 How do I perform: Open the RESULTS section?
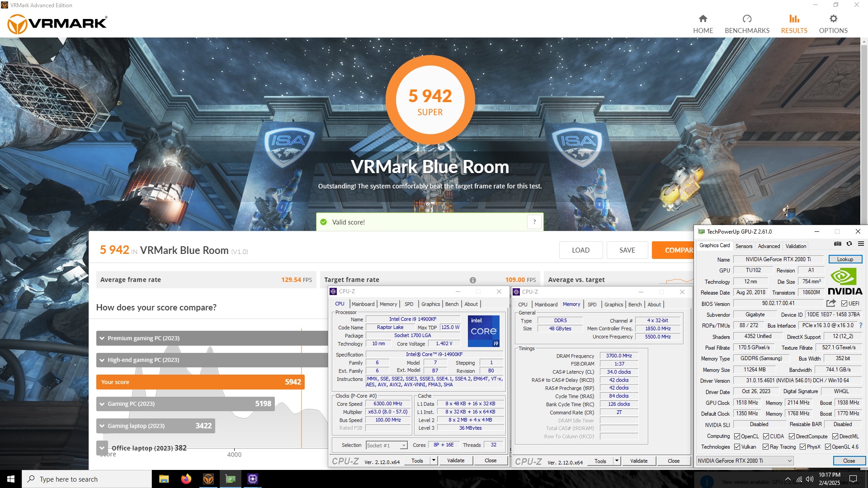click(794, 24)
